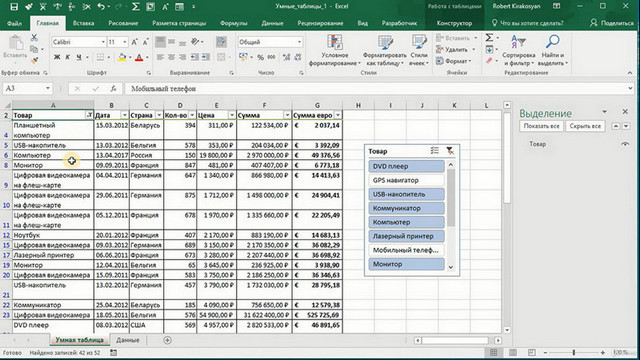Click the Wrap Text icon

(x=221, y=42)
